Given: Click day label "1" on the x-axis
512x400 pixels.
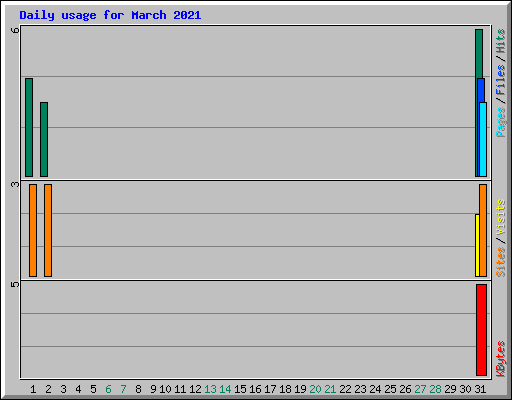Looking at the screenshot, I should (33, 389).
